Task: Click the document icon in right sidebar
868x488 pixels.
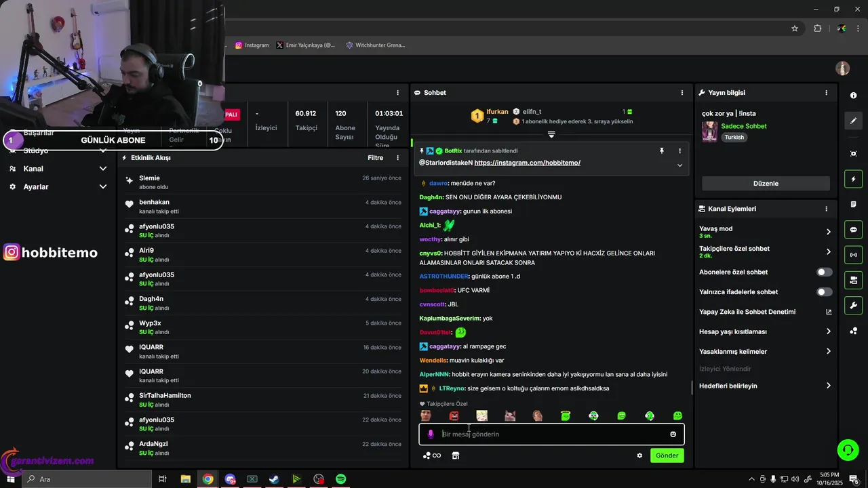Action: (x=853, y=204)
